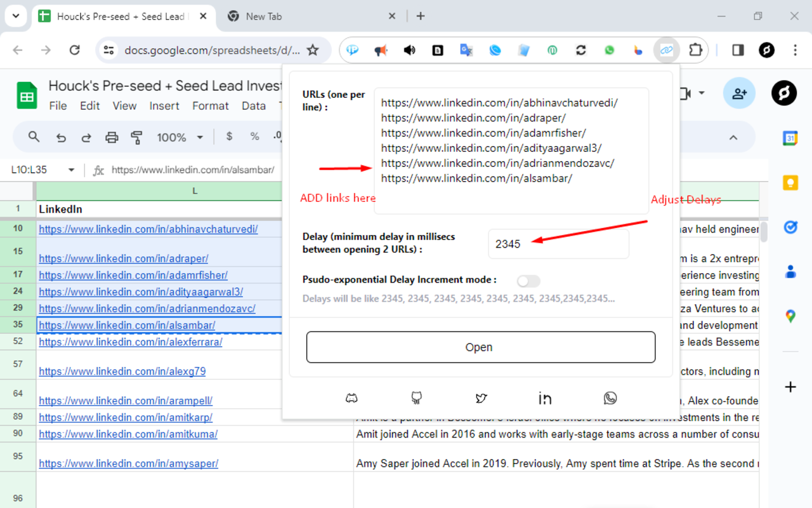This screenshot has width=812, height=508.
Task: Format as currency with dollar icon
Action: coord(229,137)
